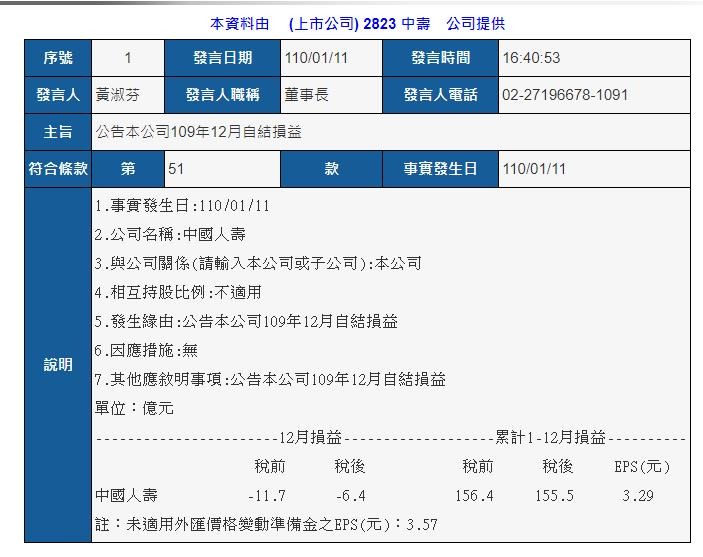This screenshot has height=557, width=703.
Task: Click the value 156.4
Action: pos(474,496)
